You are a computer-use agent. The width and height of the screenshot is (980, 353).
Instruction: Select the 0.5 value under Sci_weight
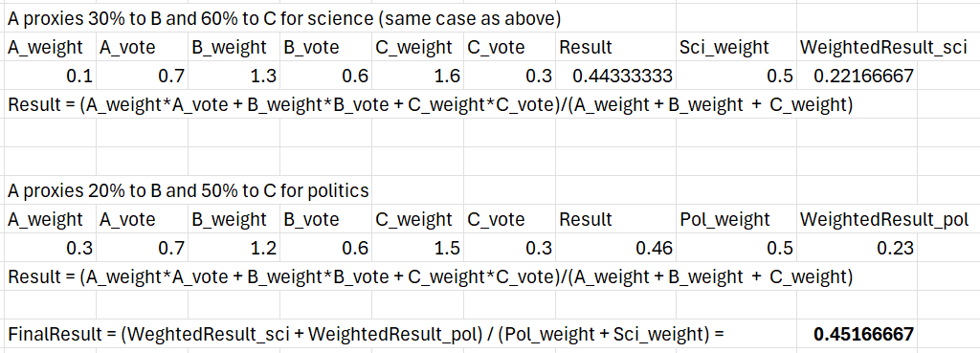click(x=736, y=77)
